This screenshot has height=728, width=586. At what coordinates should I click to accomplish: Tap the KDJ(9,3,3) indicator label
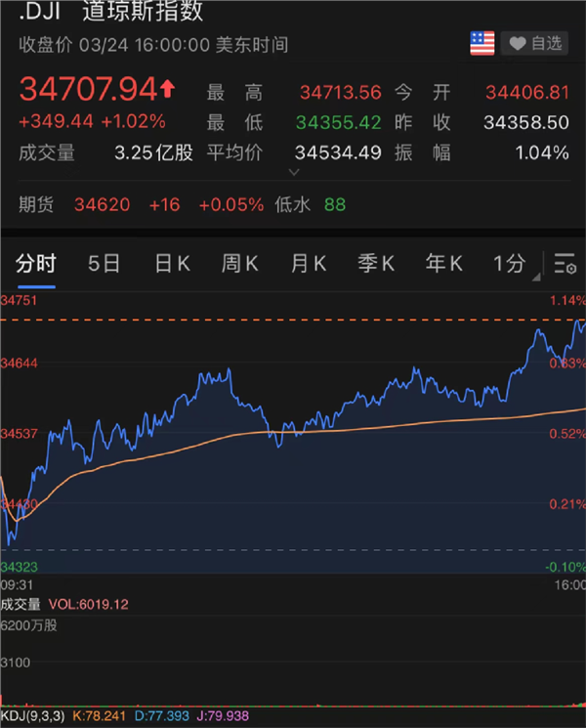click(x=33, y=716)
